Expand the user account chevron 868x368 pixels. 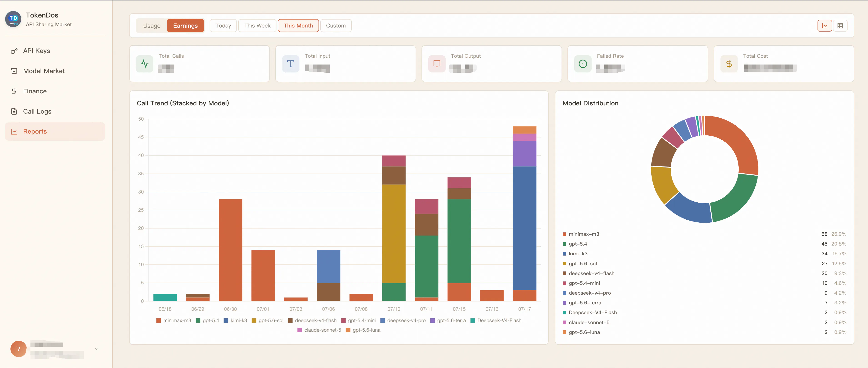click(x=97, y=349)
